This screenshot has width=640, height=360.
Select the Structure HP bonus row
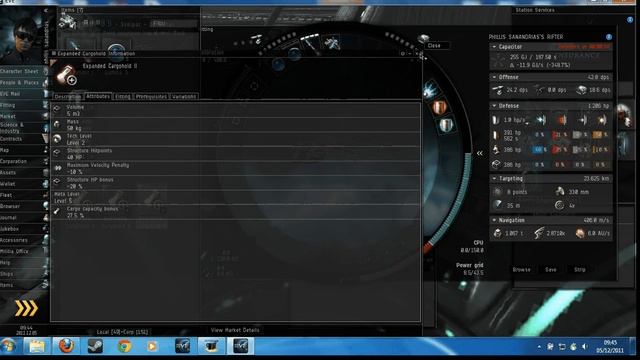(236, 183)
